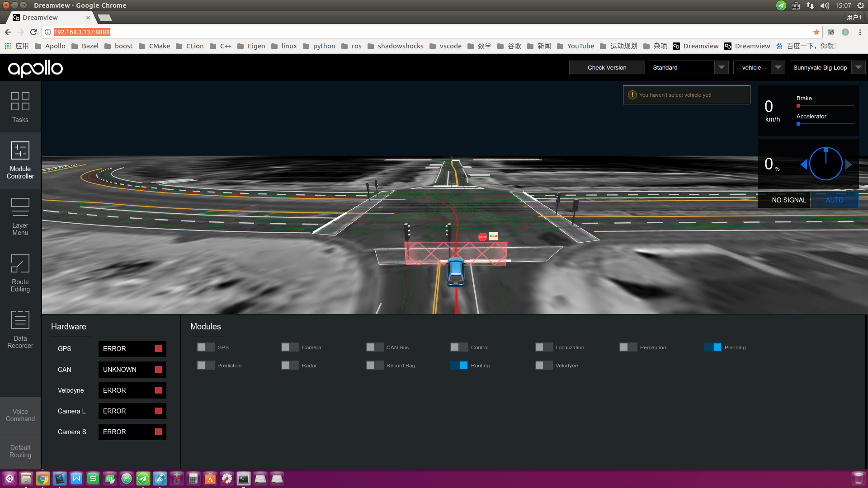The height and width of the screenshot is (488, 868).
Task: Click Check Version button
Action: pos(607,67)
